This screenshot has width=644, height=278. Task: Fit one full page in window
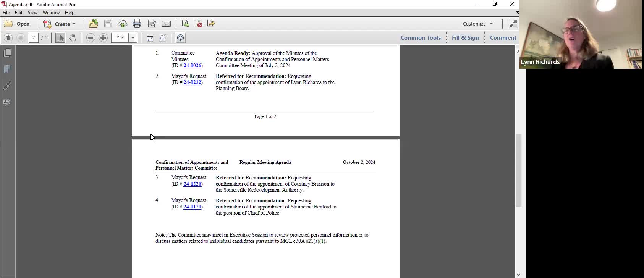coord(163,37)
